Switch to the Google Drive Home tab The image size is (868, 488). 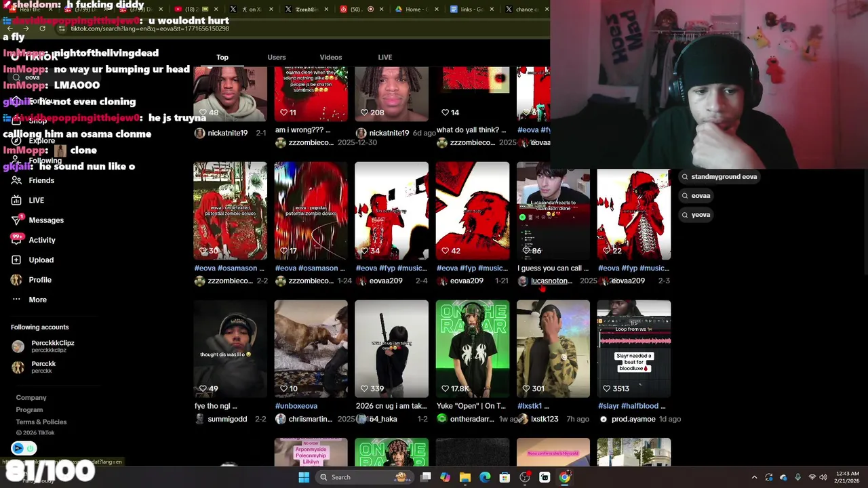click(x=418, y=9)
